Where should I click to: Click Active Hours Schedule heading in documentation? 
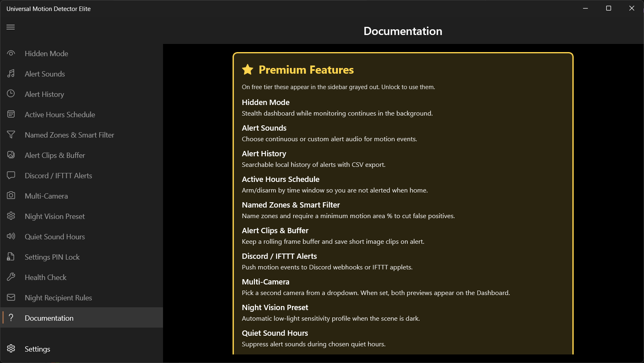(x=281, y=179)
